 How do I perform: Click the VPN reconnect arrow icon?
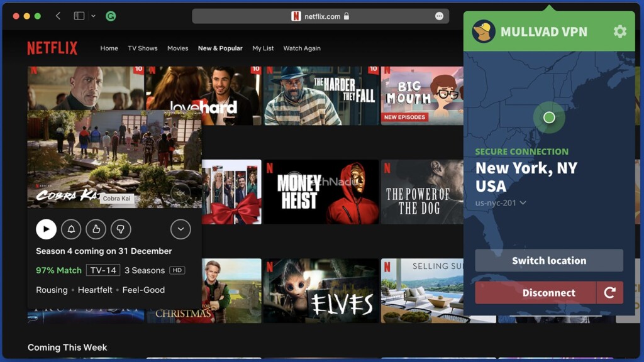pyautogui.click(x=610, y=293)
